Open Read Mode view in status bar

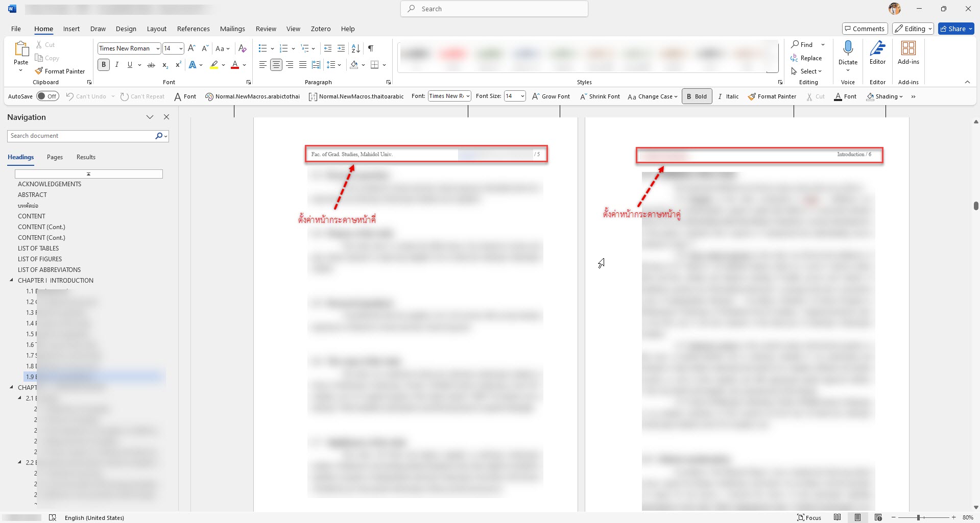[837, 517]
